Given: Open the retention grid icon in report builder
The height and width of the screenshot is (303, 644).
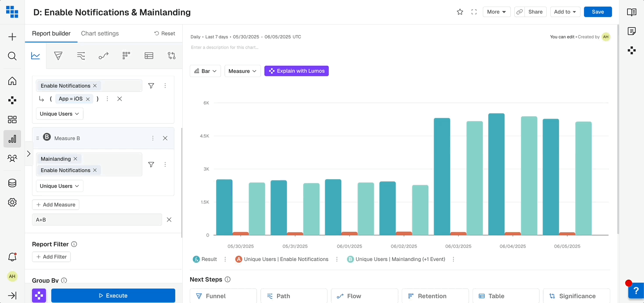Looking at the screenshot, I should (126, 56).
